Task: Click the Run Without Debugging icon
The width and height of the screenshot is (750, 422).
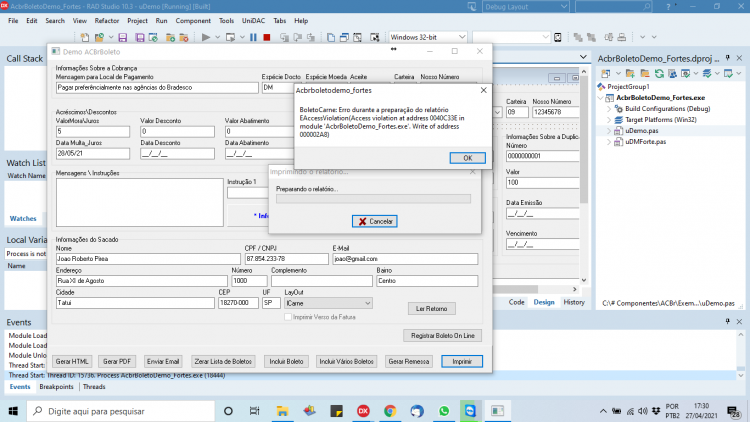Action: click(231, 37)
